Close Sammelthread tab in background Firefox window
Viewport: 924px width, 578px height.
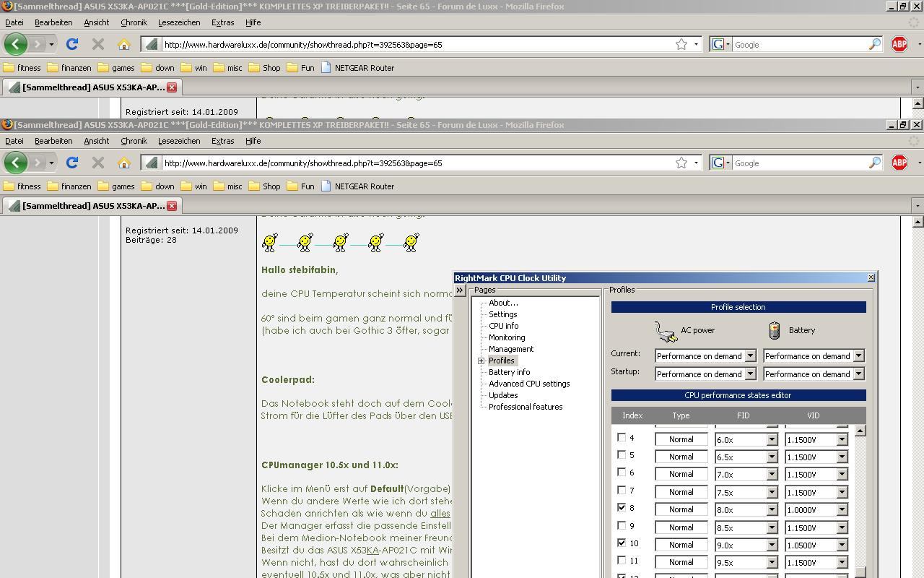172,87
